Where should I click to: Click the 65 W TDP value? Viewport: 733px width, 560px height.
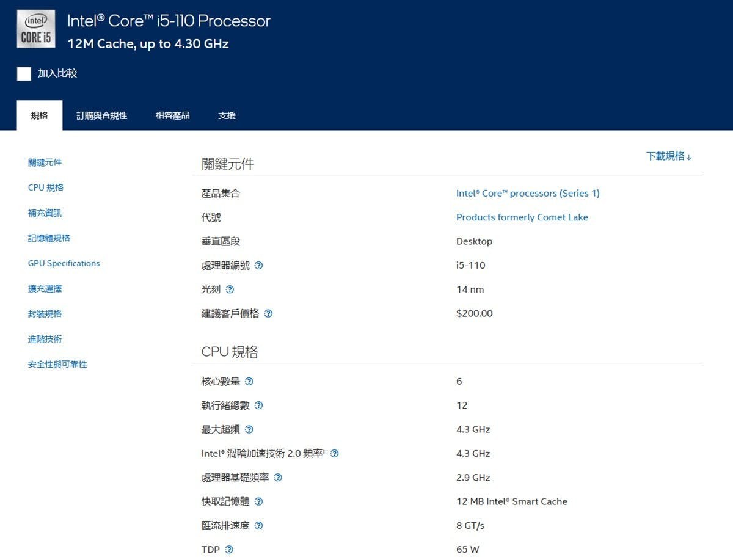468,550
